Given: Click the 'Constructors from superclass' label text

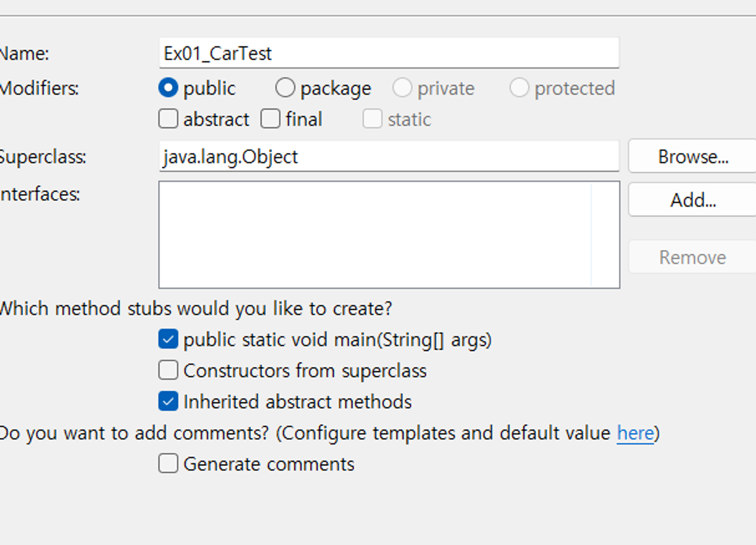Looking at the screenshot, I should tap(305, 371).
